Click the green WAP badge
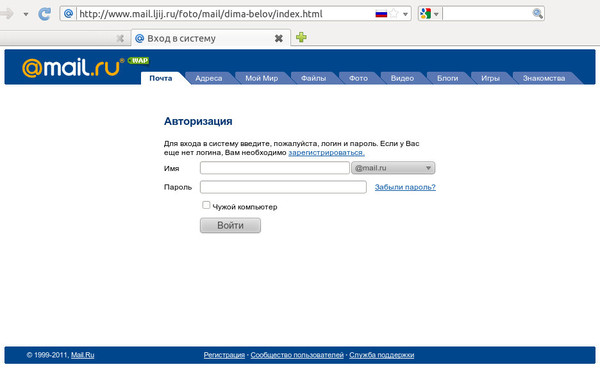The image size is (600, 383). pos(139,60)
